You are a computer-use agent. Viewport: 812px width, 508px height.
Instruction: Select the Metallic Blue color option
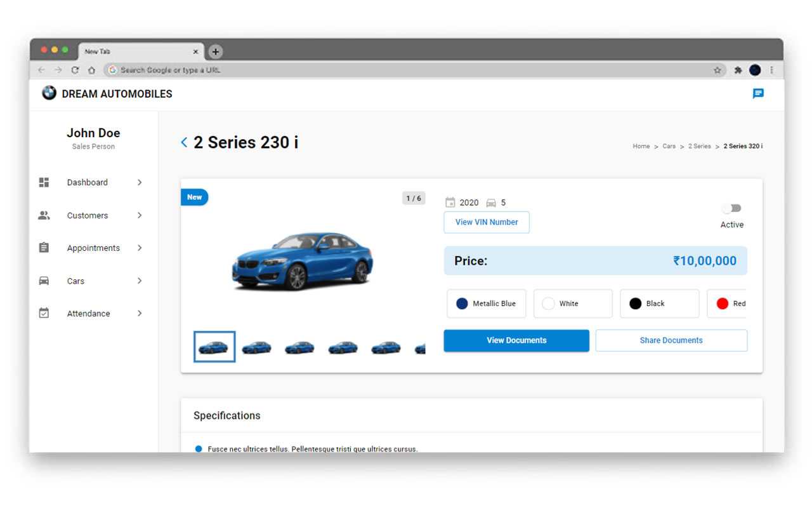point(487,304)
